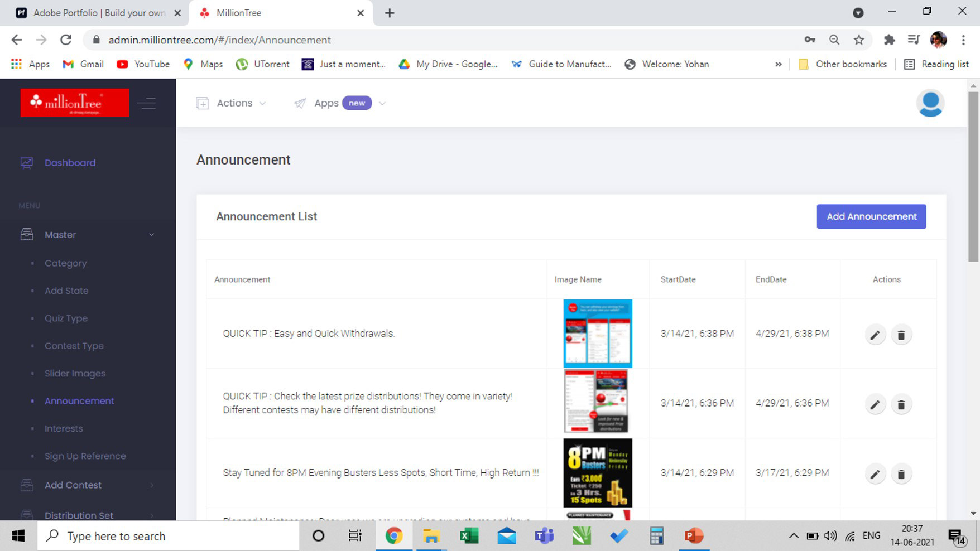The image size is (980, 551).
Task: Click the Apps paper plane icon
Action: [300, 103]
